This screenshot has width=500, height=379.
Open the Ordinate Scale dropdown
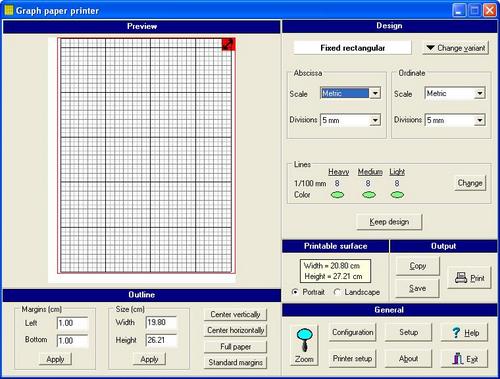coord(479,93)
